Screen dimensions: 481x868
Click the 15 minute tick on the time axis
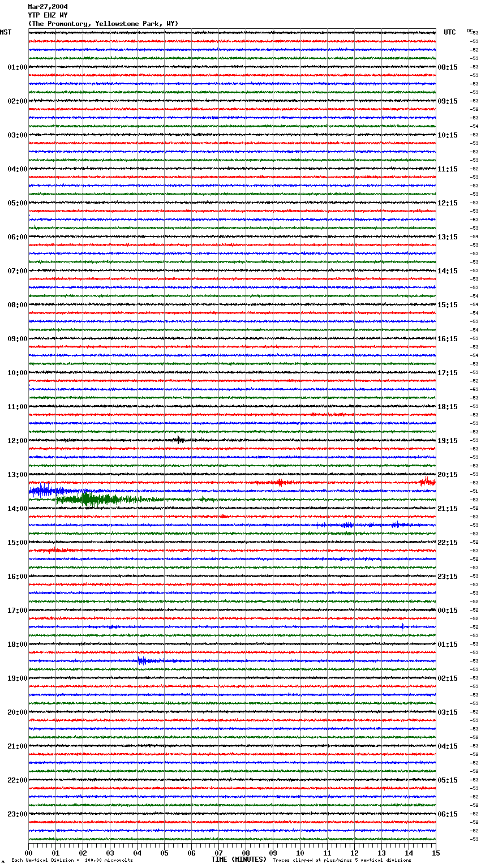point(436,853)
